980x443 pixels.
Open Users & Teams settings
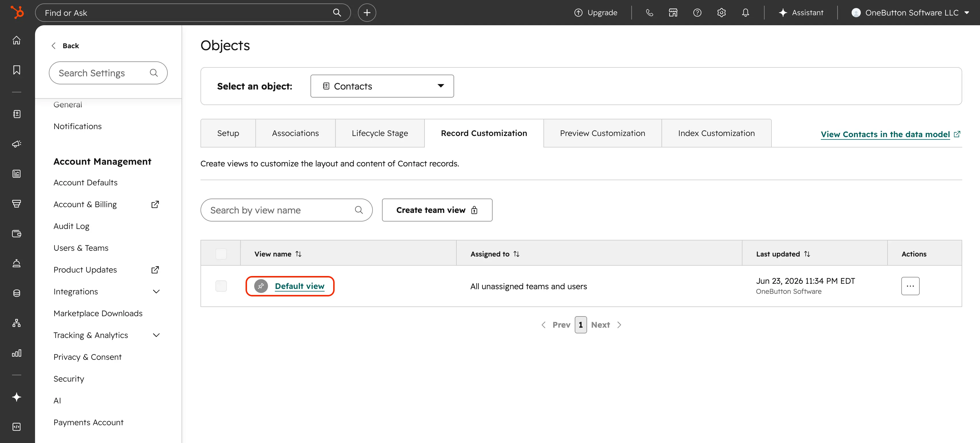pos(81,248)
